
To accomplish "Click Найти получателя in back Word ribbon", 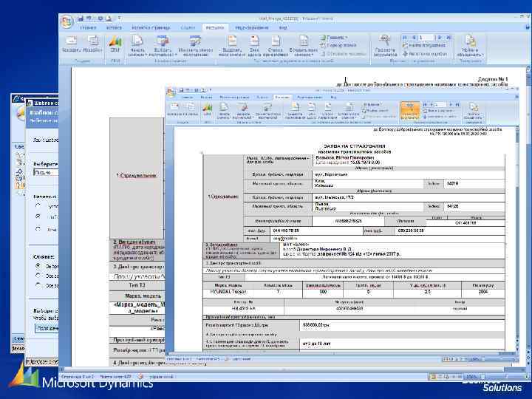I will click(424, 46).
